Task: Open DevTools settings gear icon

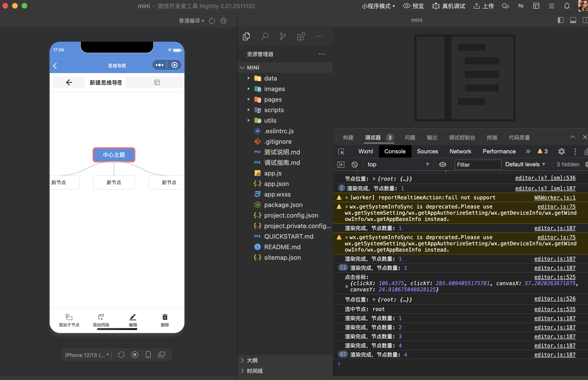Action: pyautogui.click(x=561, y=151)
